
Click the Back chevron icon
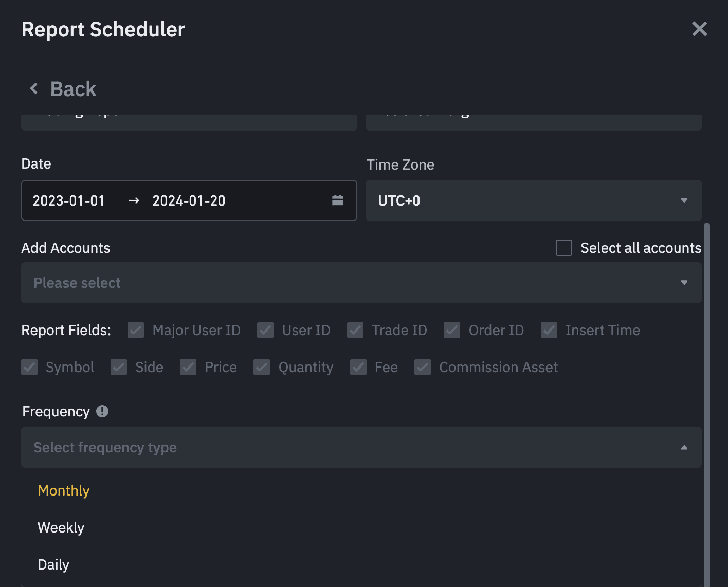(x=34, y=89)
